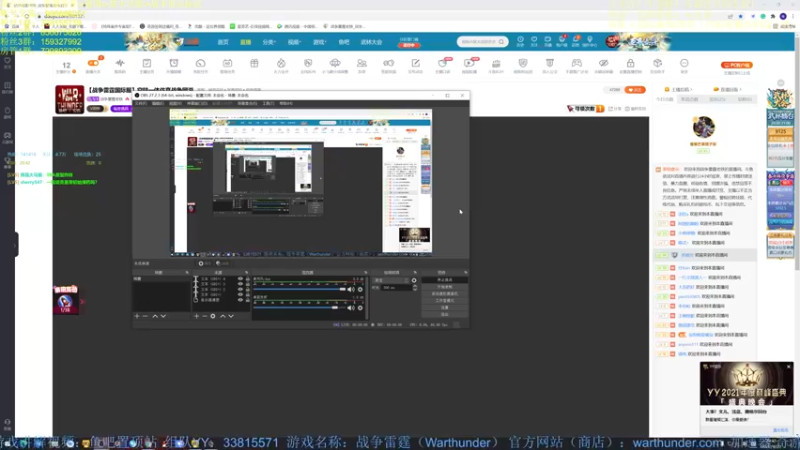Open 设置 from OBS controls
The height and width of the screenshot is (450, 800).
click(444, 308)
